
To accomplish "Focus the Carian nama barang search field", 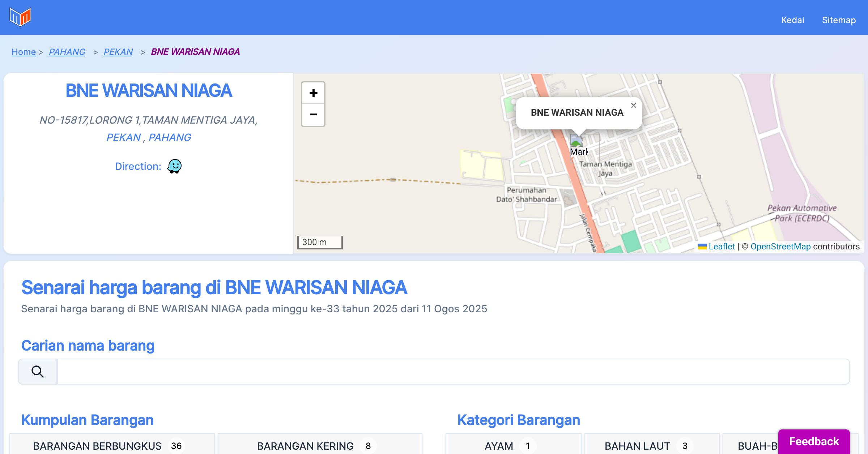I will click(453, 372).
